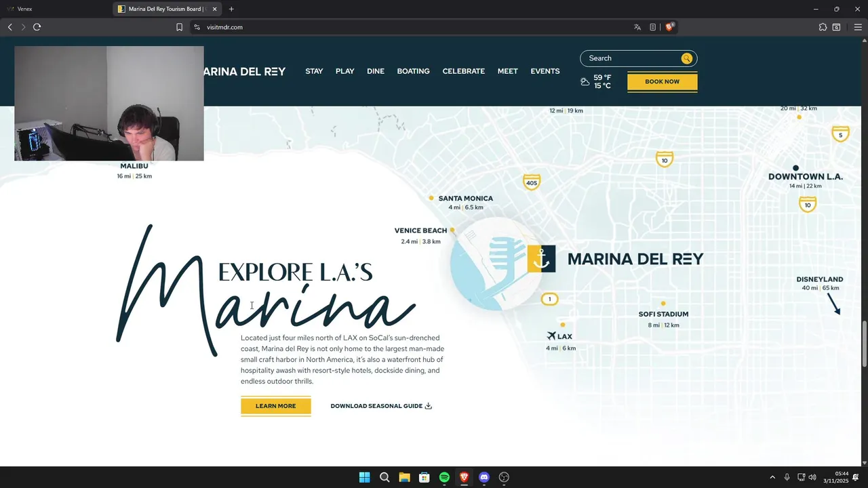Show hidden system tray icons
This screenshot has width=868, height=488.
point(772,477)
